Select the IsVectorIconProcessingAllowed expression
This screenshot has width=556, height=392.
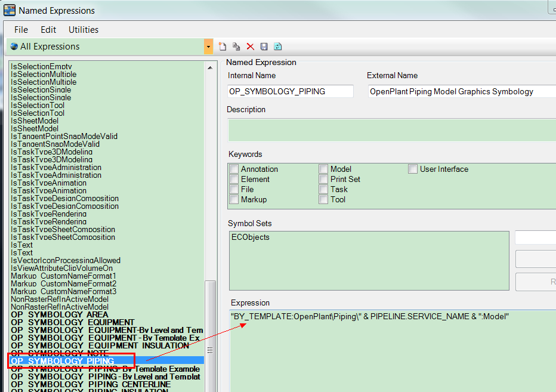pos(66,260)
